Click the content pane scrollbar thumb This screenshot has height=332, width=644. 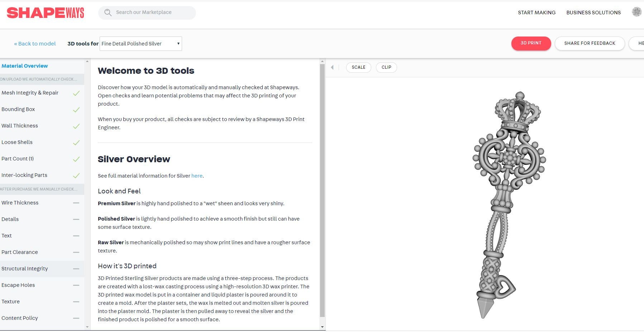point(322,191)
